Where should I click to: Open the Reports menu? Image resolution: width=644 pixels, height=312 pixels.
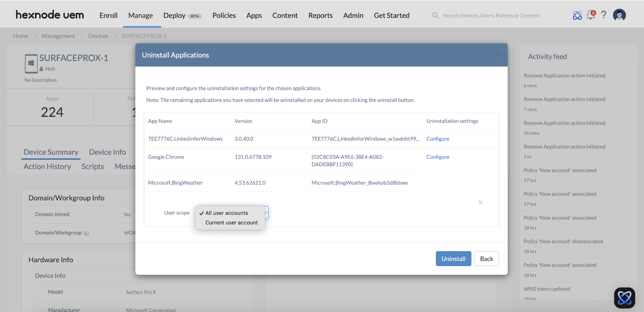(320, 15)
